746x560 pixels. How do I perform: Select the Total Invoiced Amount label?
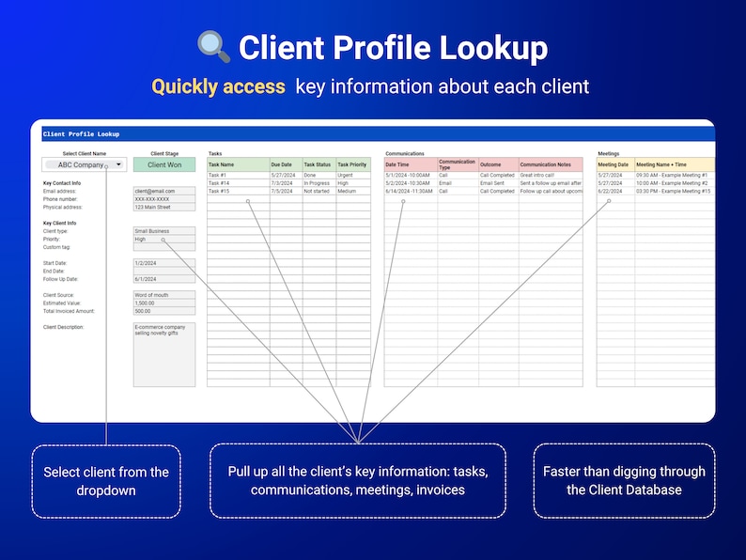[x=69, y=311]
